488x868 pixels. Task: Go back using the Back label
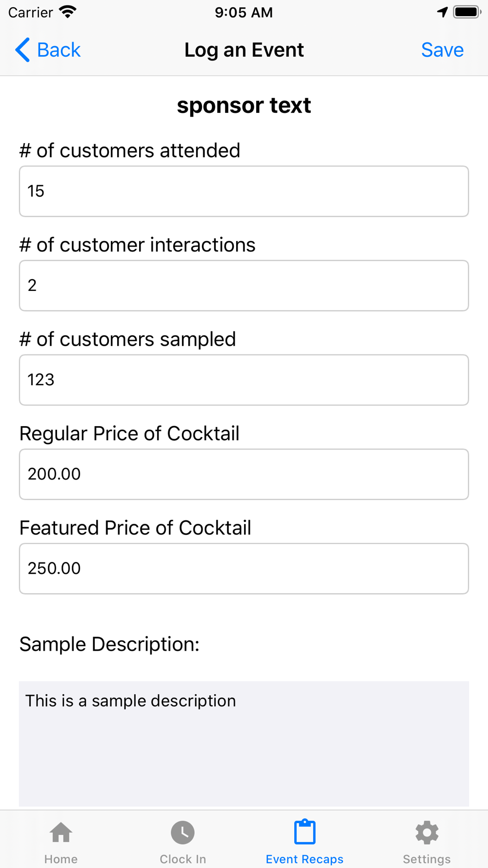(59, 50)
